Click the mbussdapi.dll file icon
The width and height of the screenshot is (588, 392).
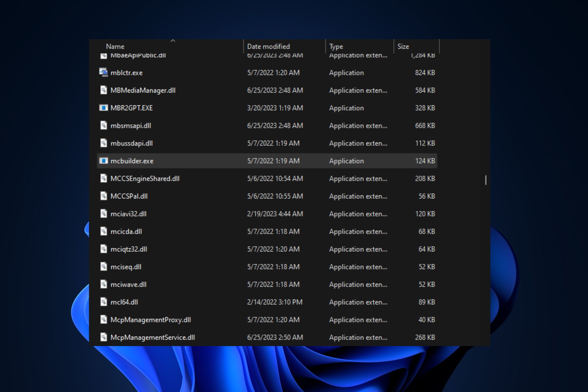click(x=104, y=143)
